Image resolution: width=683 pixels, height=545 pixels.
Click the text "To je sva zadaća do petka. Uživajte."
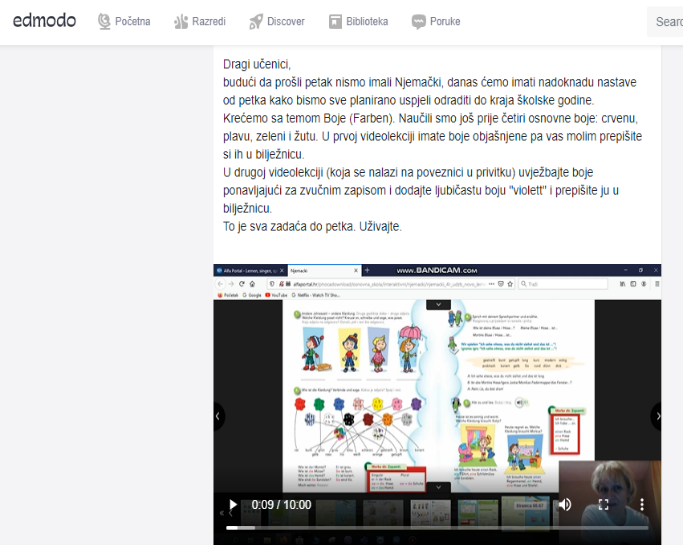312,227
